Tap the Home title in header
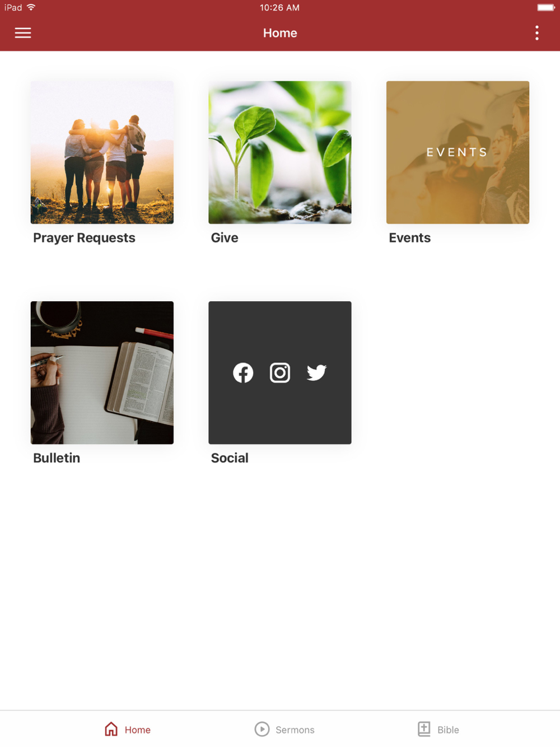This screenshot has width=560, height=747. [x=280, y=33]
